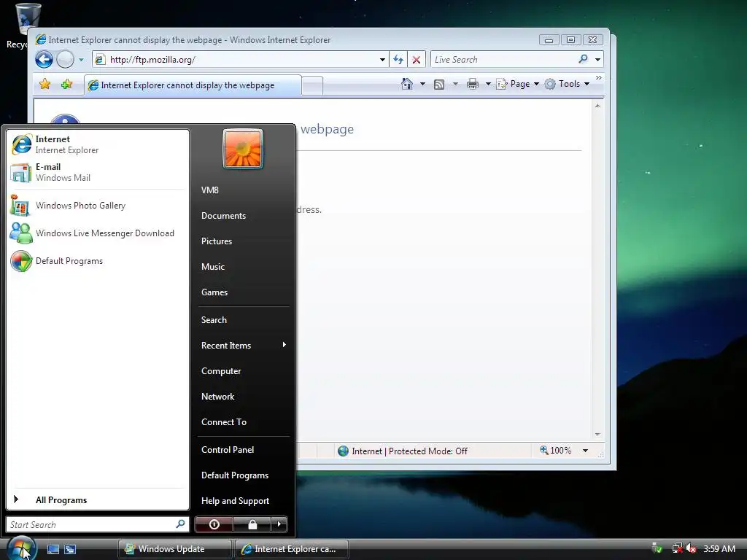
Task: Click IE scrollbar down arrow
Action: click(x=597, y=435)
